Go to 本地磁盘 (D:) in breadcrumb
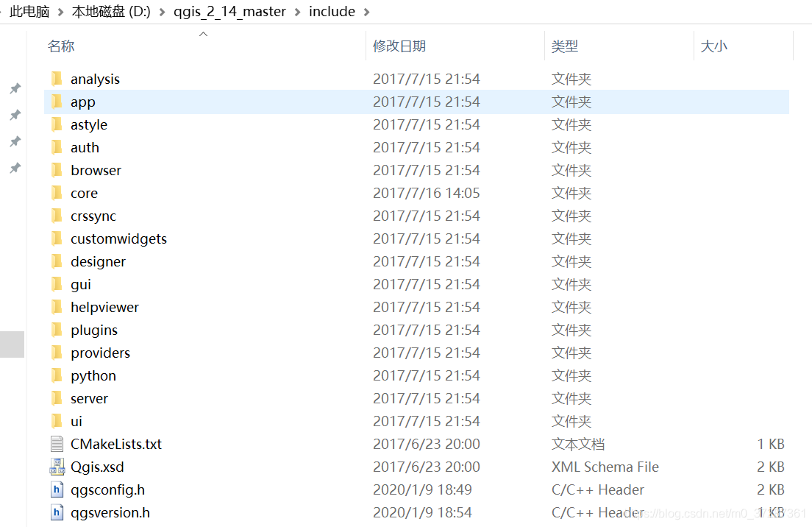The width and height of the screenshot is (812, 527). click(x=111, y=11)
